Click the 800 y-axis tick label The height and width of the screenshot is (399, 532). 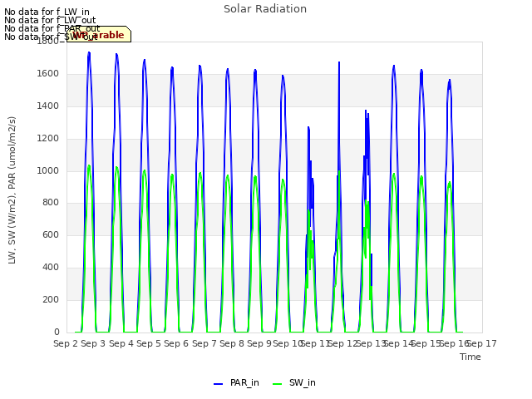(51, 203)
